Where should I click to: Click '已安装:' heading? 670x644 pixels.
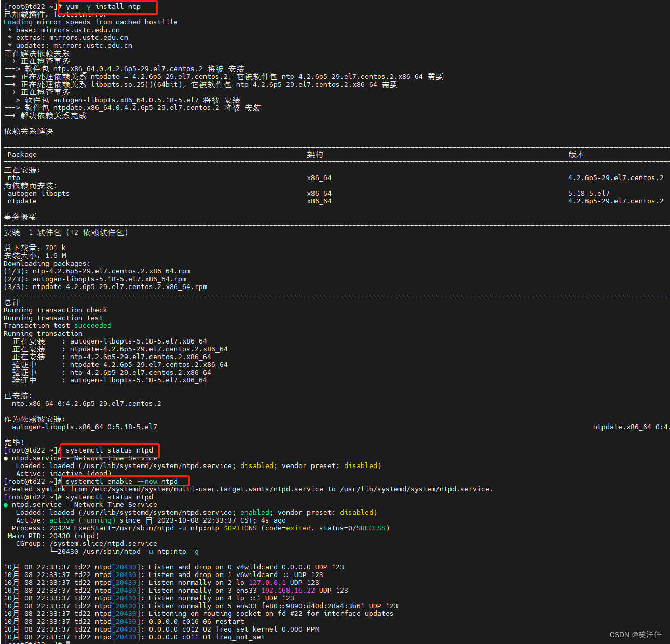[18, 396]
